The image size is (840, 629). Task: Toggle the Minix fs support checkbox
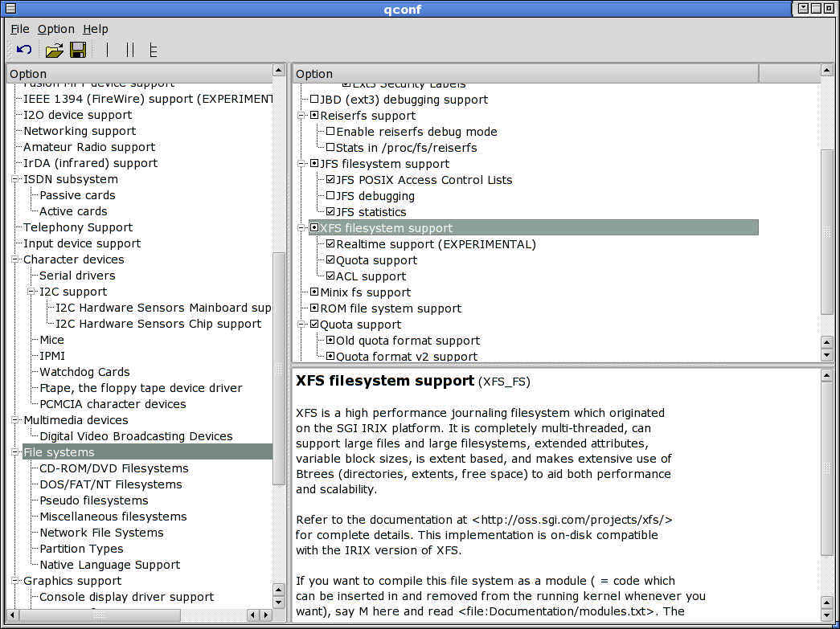pyautogui.click(x=314, y=292)
